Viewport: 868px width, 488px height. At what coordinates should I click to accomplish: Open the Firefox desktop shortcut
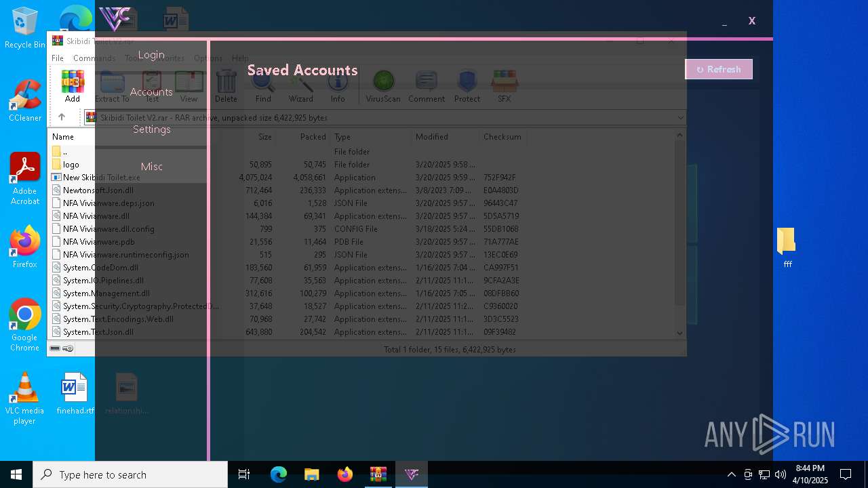(24, 247)
